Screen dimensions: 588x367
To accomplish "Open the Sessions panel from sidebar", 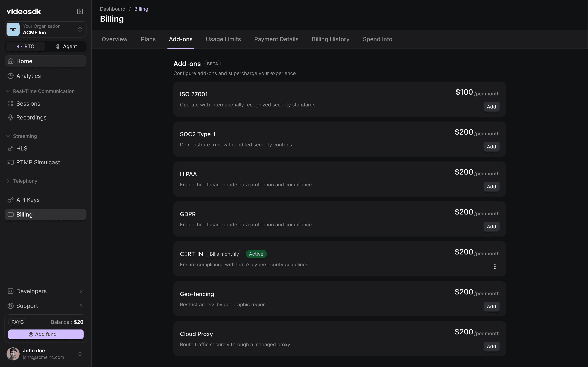I will pyautogui.click(x=28, y=104).
